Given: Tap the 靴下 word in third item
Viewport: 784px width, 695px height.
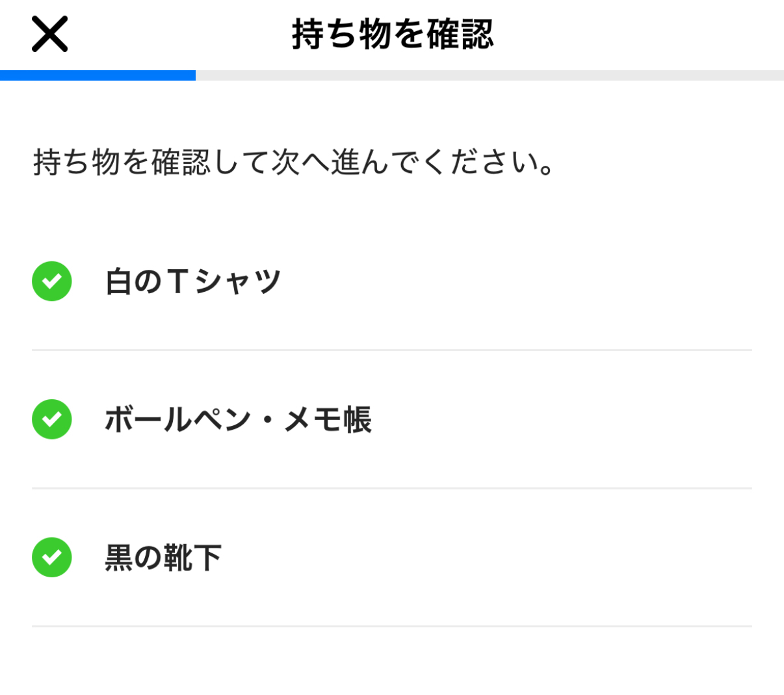Looking at the screenshot, I should (192, 558).
